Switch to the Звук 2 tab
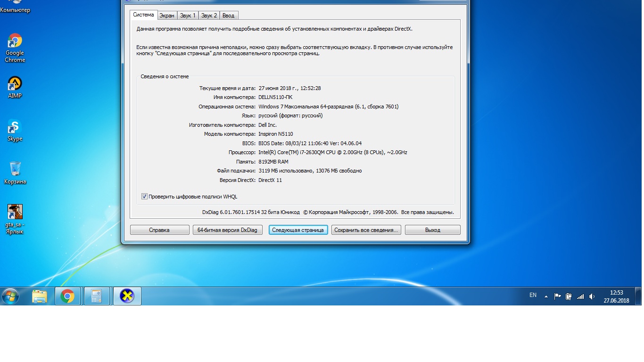Image resolution: width=644 pixels, height=362 pixels. (x=209, y=16)
